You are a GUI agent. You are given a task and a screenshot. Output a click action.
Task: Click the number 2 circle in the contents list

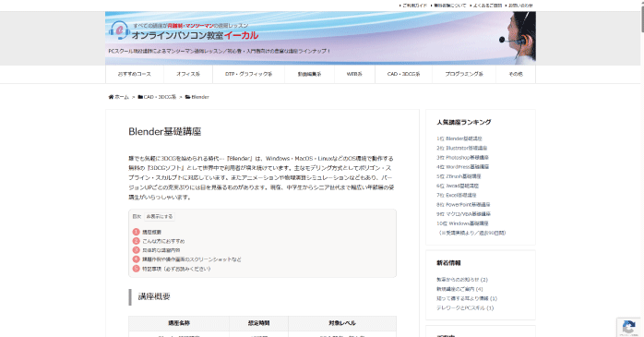[137, 241]
